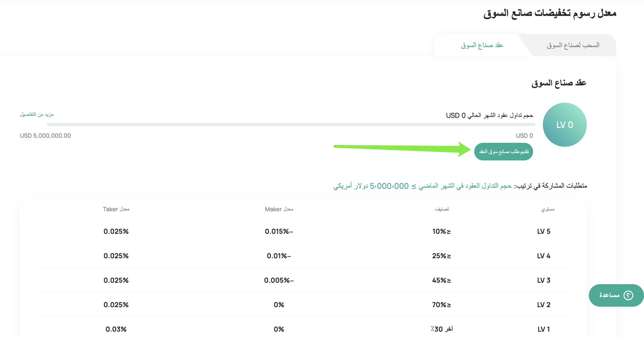Screen dimensions: 644x337
Task: Click the LV 5 ranking 10%≥
Action: coord(442,231)
